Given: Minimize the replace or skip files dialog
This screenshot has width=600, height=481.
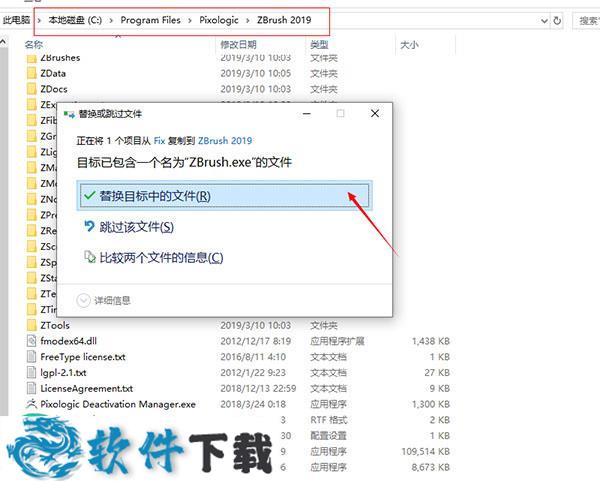Looking at the screenshot, I should point(307,114).
